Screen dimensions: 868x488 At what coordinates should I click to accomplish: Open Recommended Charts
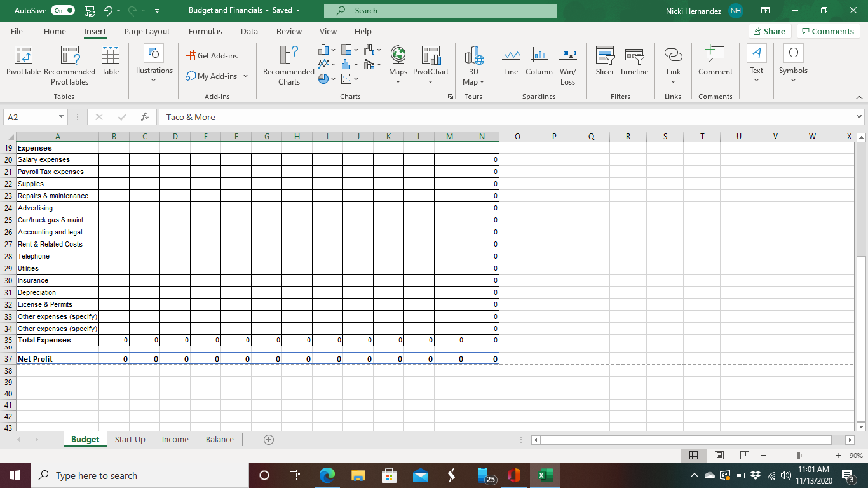(288, 64)
